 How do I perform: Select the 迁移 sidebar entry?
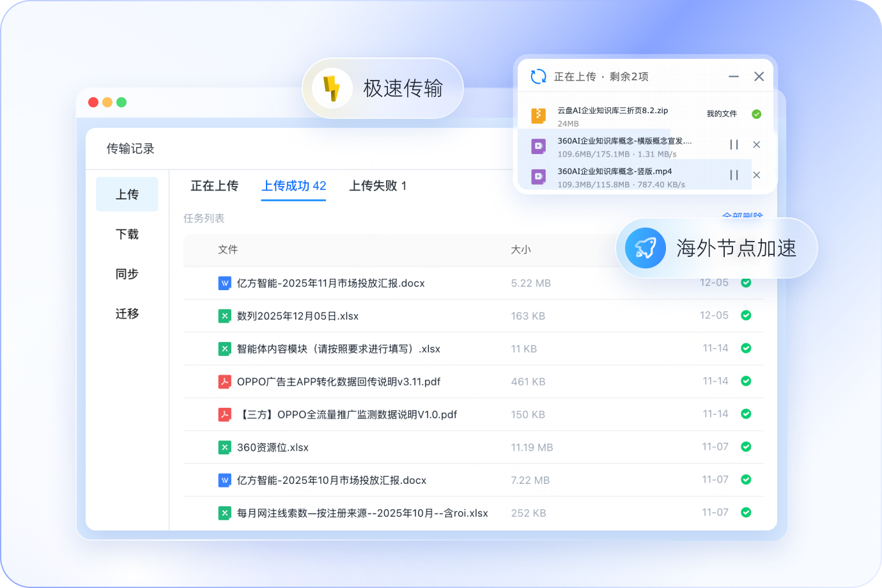(127, 314)
